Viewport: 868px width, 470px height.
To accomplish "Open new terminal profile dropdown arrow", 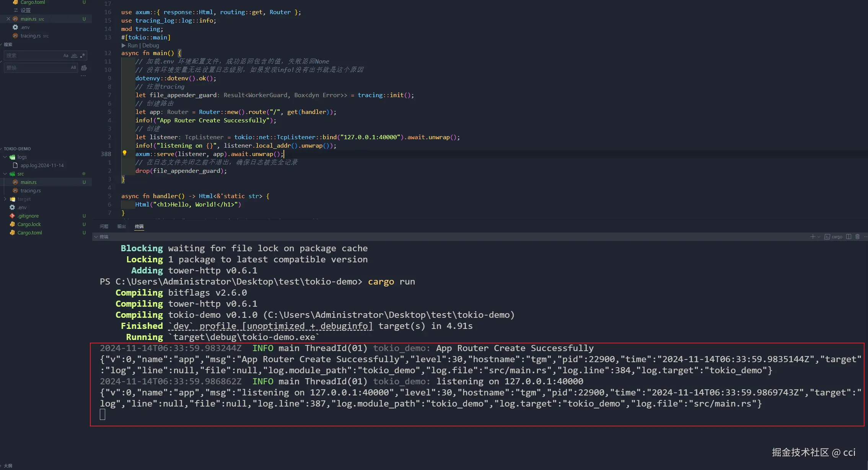I will 819,237.
